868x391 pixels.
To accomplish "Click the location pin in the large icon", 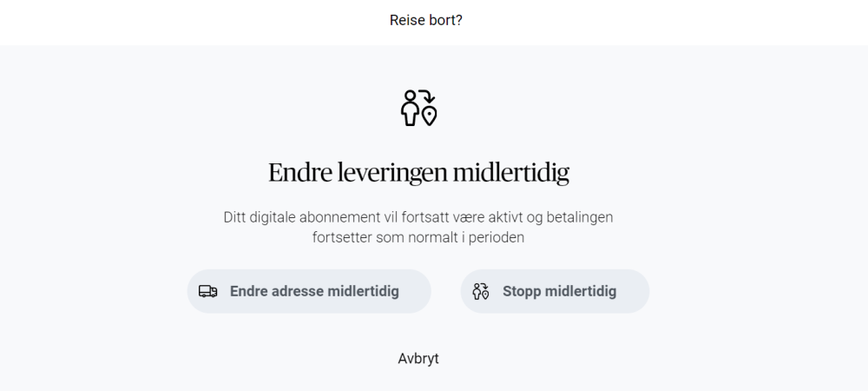I will 429,116.
